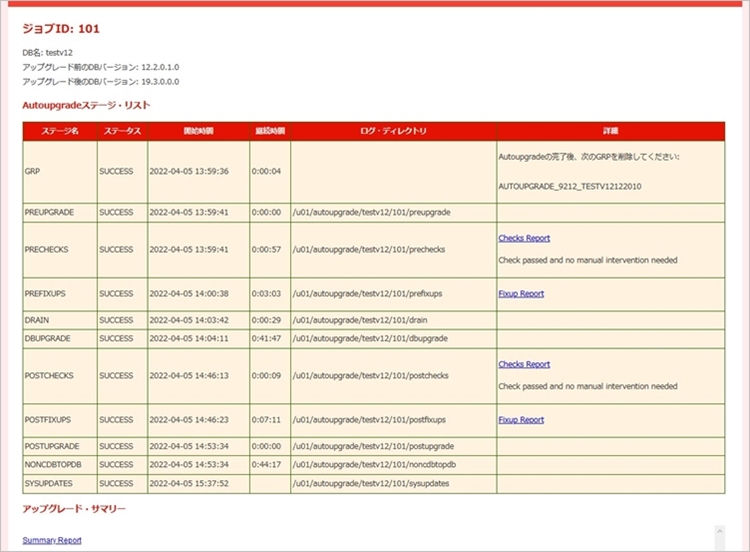Open the Checks Report link in PRECHECKS row

tap(524, 238)
